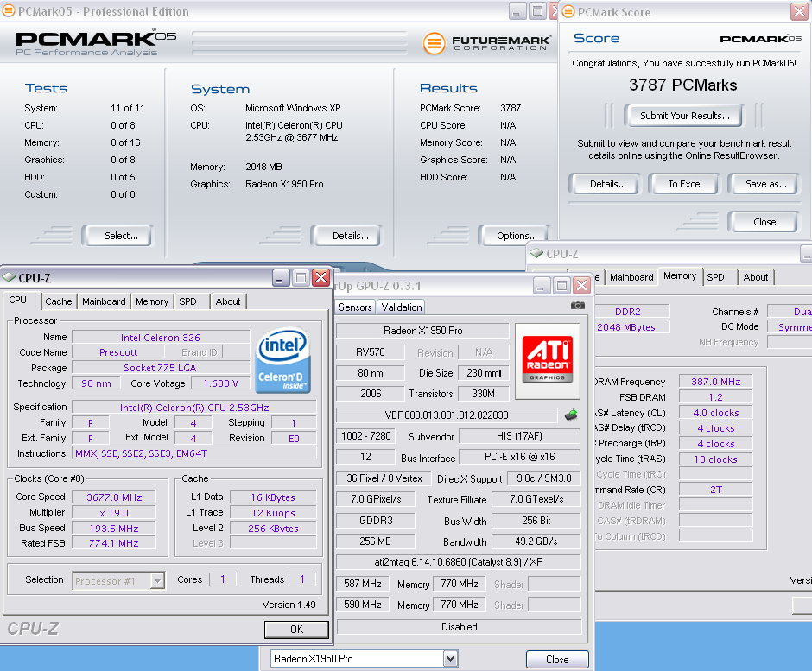Image resolution: width=812 pixels, height=671 pixels.
Task: Click Memory tab in rear CPU-Z window
Action: coord(680,276)
